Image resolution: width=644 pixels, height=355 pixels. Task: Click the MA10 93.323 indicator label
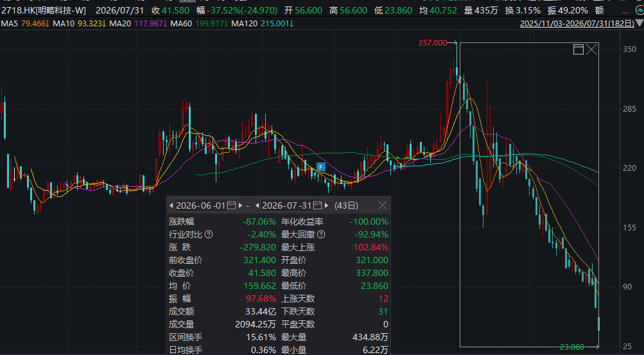pyautogui.click(x=80, y=23)
